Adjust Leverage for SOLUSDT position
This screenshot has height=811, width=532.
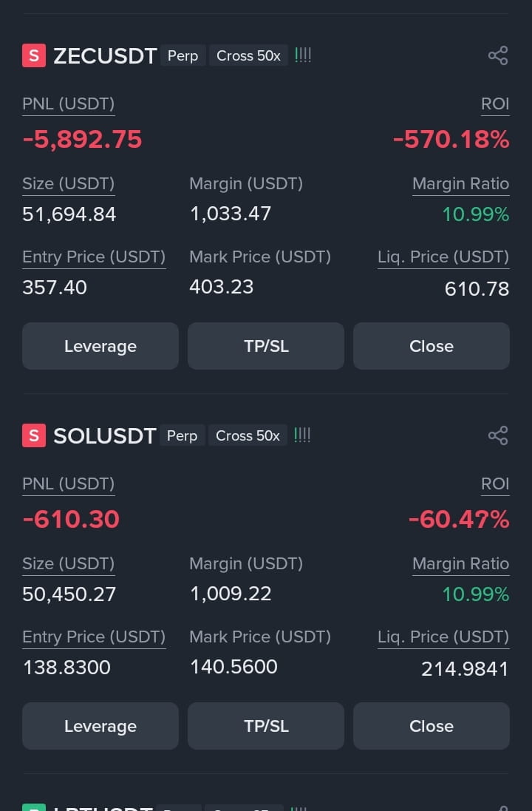tap(100, 726)
